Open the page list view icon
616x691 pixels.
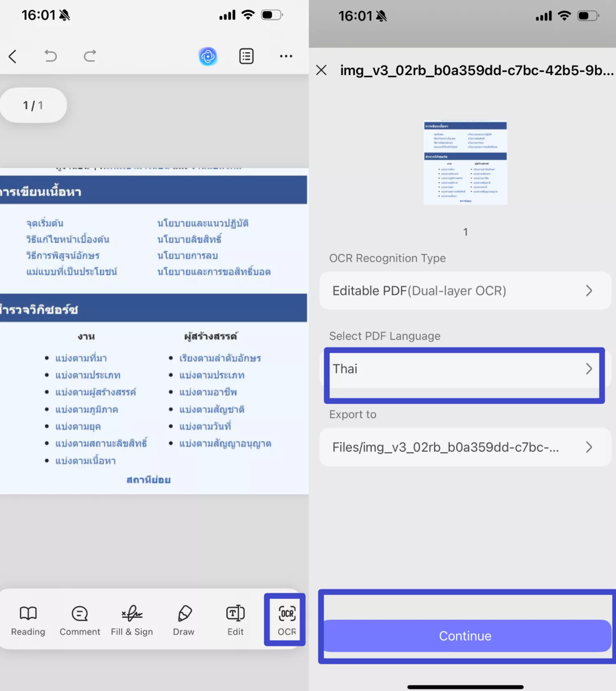(x=246, y=56)
